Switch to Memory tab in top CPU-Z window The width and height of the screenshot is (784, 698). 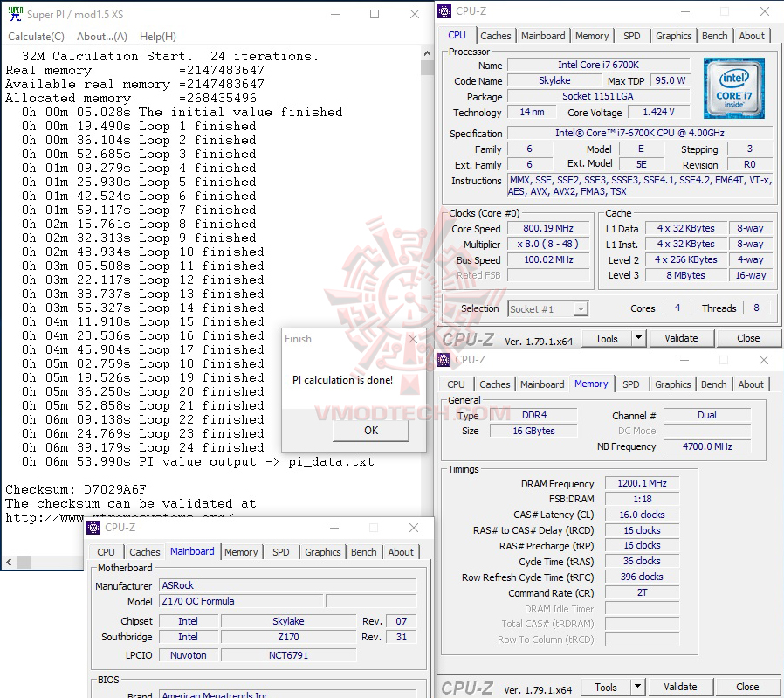click(x=592, y=36)
